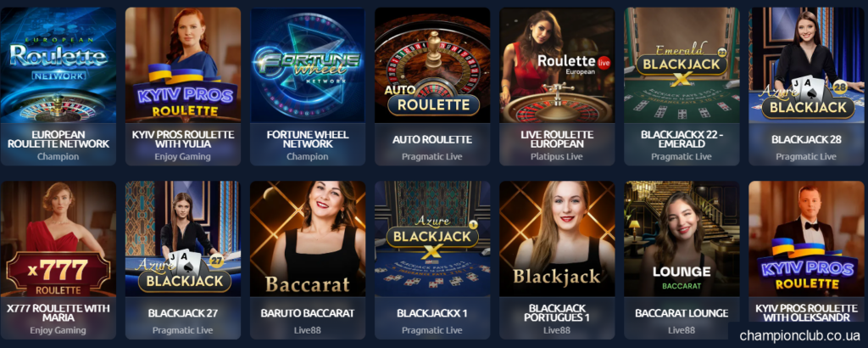Open Live Roulette European by Platipus

point(557,65)
